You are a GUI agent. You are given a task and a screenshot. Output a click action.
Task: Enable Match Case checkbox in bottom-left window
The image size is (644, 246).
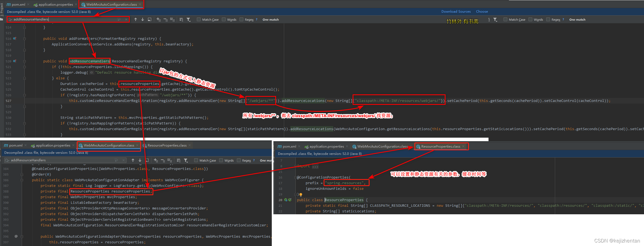196,160
